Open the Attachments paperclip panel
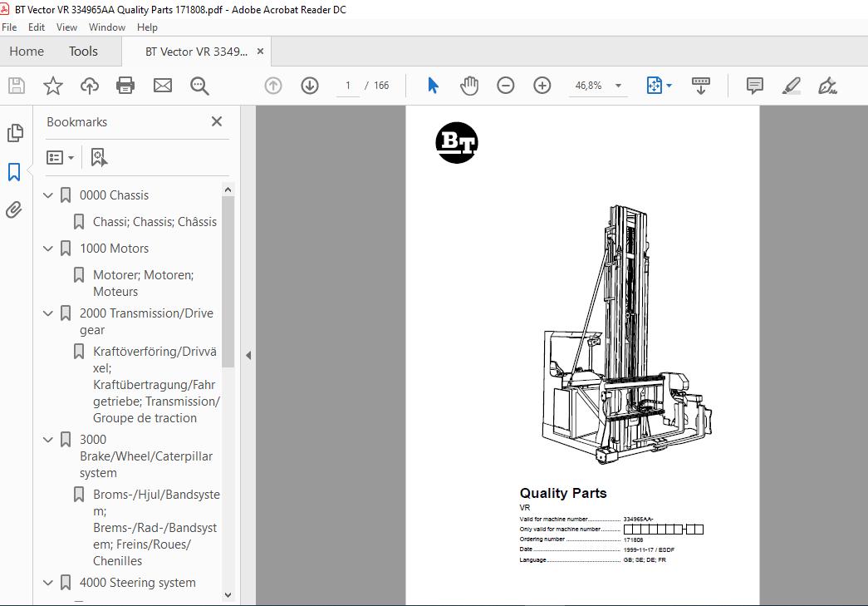 14,210
